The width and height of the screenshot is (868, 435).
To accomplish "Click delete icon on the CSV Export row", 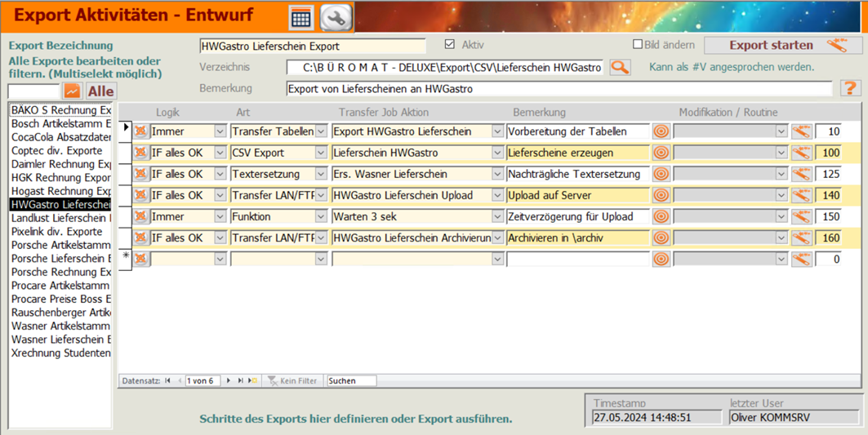I will coord(140,153).
